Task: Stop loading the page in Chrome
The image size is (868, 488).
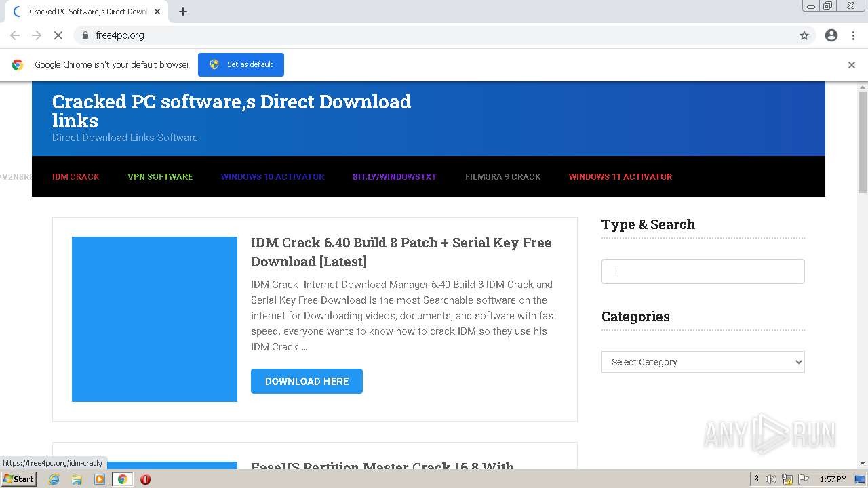Action: [58, 35]
